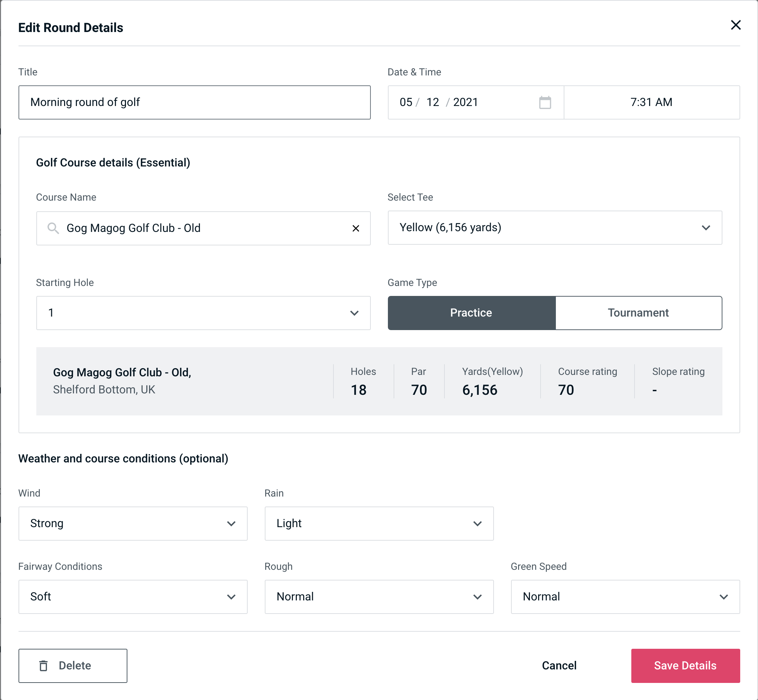This screenshot has width=758, height=700.
Task: Click the clear (X) icon on course name
Action: pos(356,228)
